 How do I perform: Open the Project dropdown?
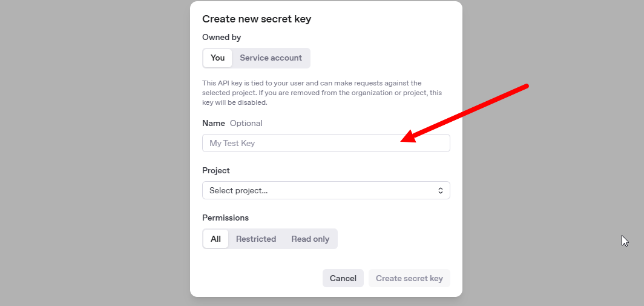326,190
